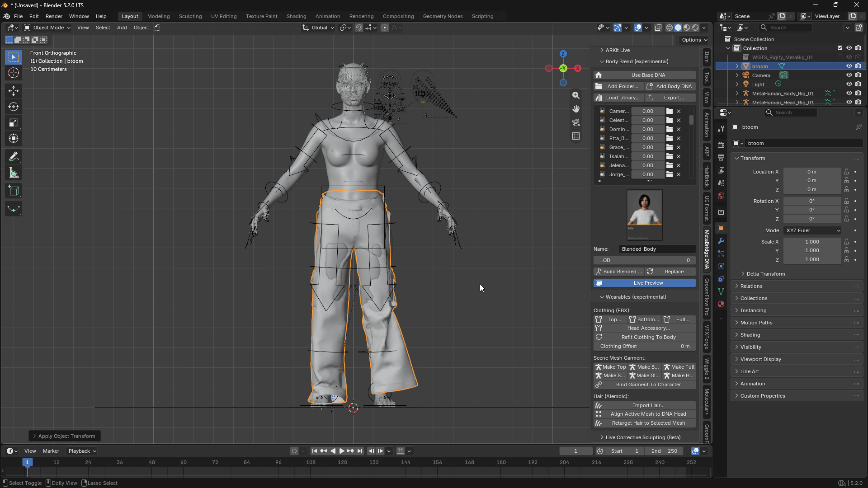This screenshot has height=488, width=868.
Task: Open the Object Data properties tab icon
Action: point(721,291)
